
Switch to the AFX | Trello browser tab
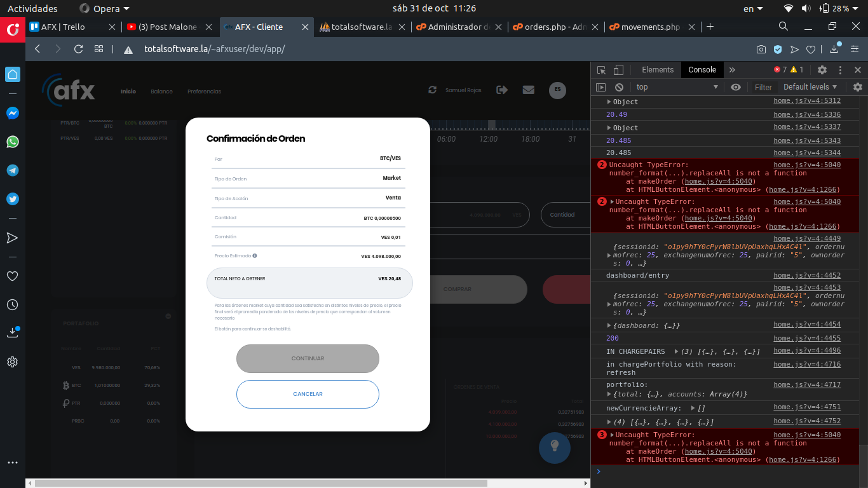64,27
